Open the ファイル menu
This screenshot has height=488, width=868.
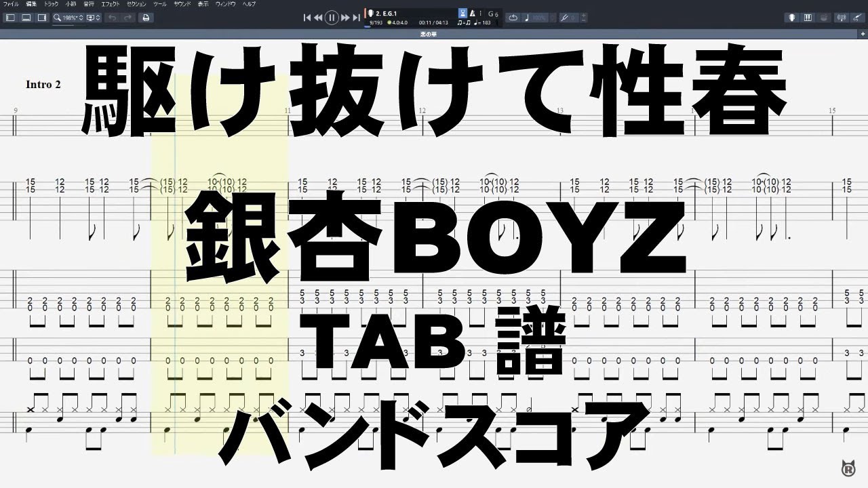[10, 4]
